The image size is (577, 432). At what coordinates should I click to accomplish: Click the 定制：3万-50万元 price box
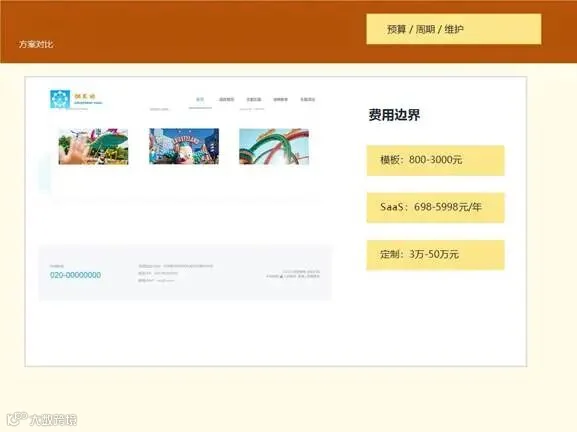435,255
